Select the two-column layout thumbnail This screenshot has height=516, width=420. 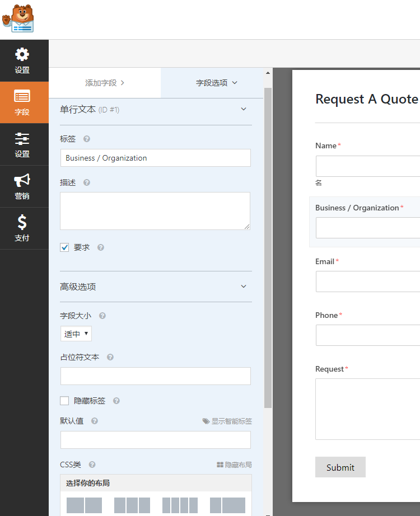(x=84, y=505)
